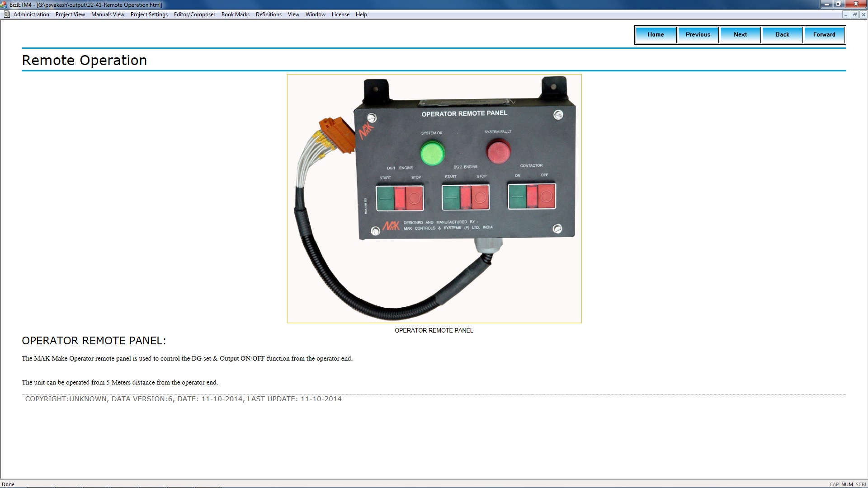The width and height of the screenshot is (868, 488).
Task: Go to the Next page
Action: coord(740,34)
